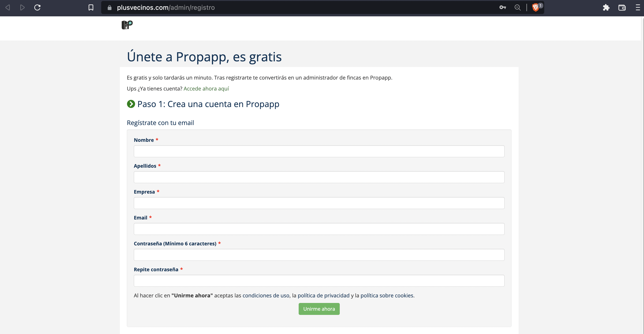Viewport: 644px width, 334px height.
Task: Open the 'política de privacidad' link
Action: coord(323,295)
